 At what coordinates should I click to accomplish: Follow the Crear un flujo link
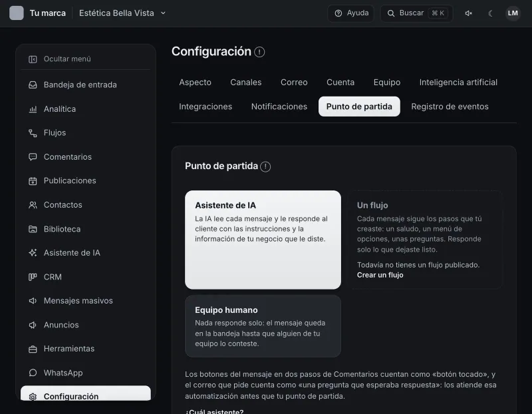click(x=380, y=275)
